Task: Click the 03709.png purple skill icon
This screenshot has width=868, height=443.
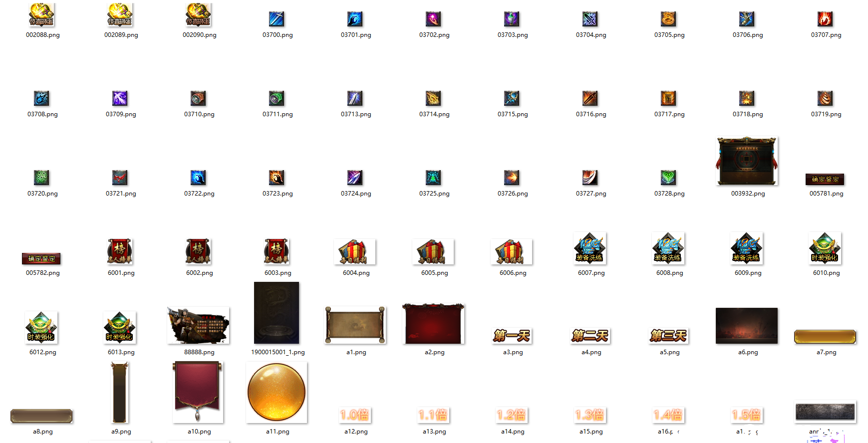Action: 120,98
